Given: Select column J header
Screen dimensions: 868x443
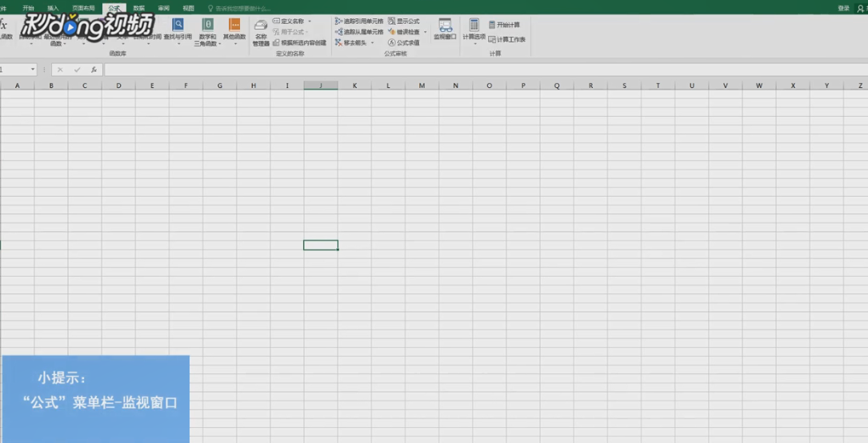Looking at the screenshot, I should coord(321,86).
